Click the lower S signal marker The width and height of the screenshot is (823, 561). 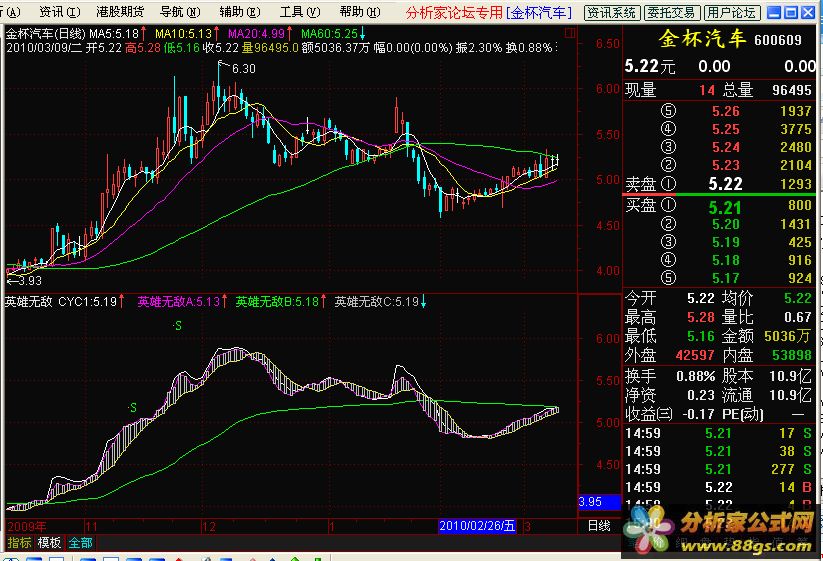[x=133, y=408]
